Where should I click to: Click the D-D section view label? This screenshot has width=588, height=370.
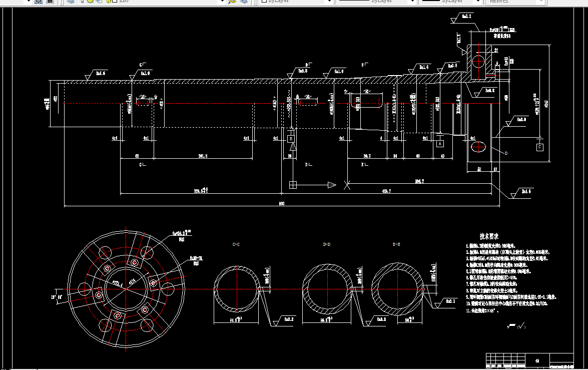pyautogui.click(x=327, y=244)
